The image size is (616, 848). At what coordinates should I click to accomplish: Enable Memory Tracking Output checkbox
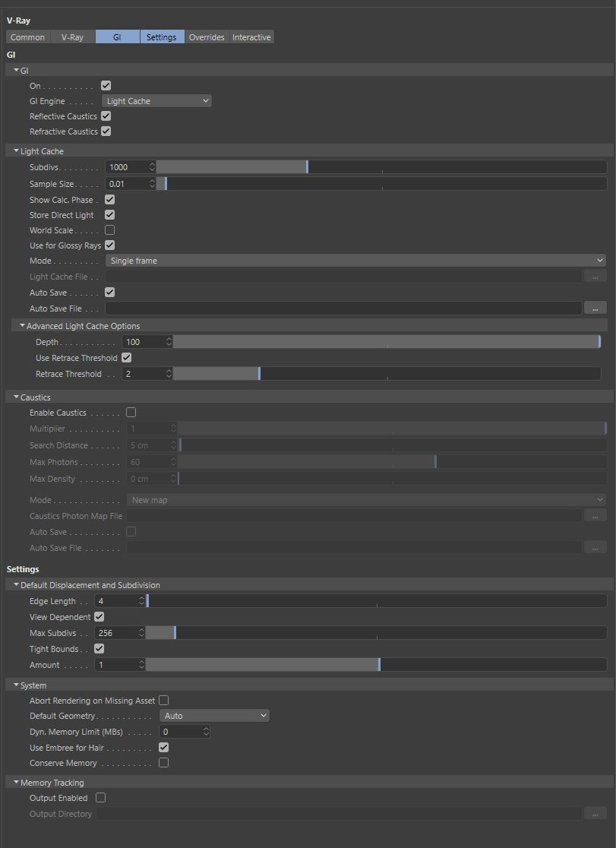click(x=100, y=797)
